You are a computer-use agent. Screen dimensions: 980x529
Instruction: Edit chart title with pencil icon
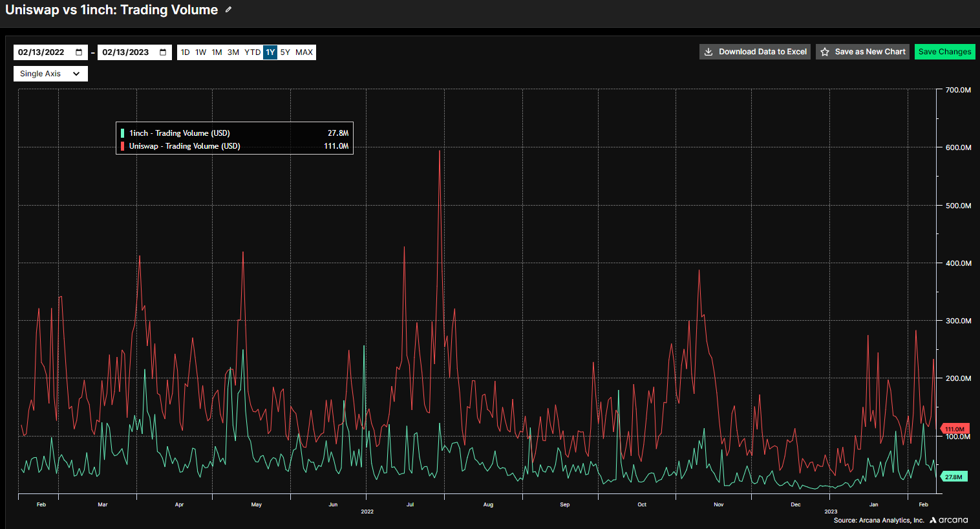tap(228, 10)
